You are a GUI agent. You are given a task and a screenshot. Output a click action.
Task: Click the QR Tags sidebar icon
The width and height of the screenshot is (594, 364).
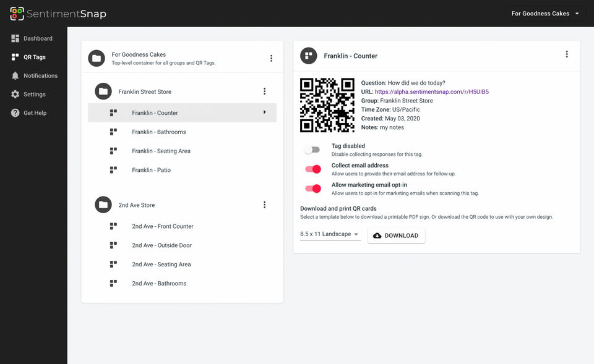(x=15, y=57)
